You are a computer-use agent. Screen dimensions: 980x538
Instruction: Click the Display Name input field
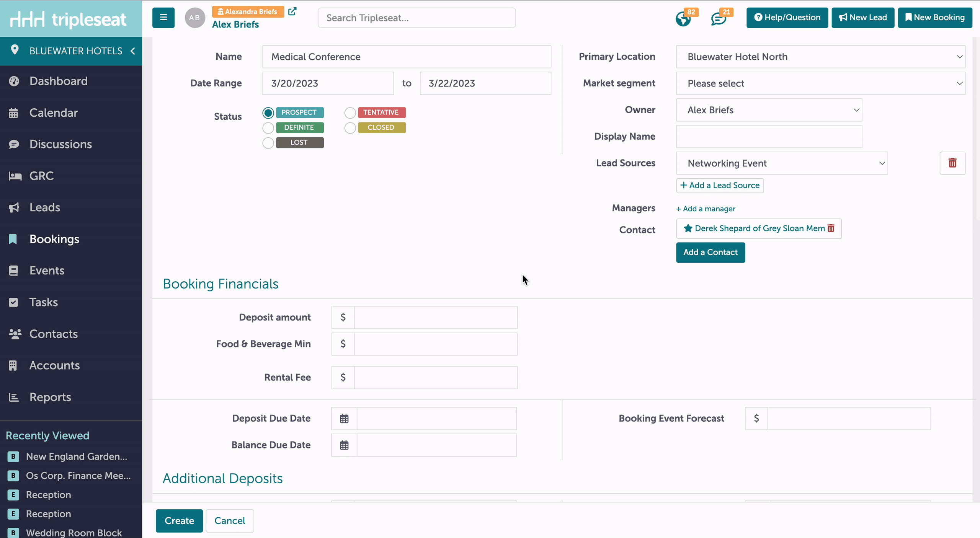point(769,137)
